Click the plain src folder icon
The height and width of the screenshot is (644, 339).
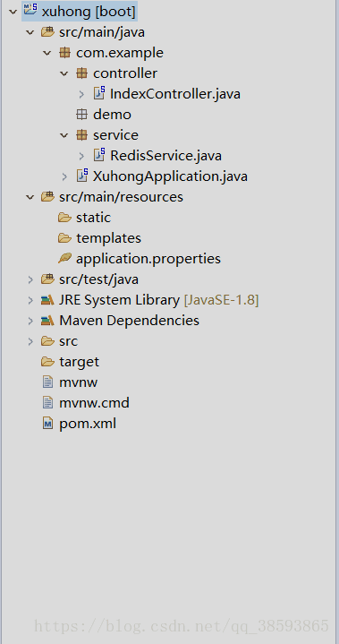[48, 341]
